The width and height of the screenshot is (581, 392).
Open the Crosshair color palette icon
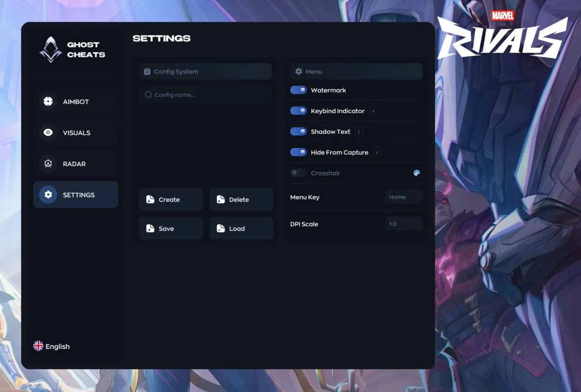tap(417, 173)
